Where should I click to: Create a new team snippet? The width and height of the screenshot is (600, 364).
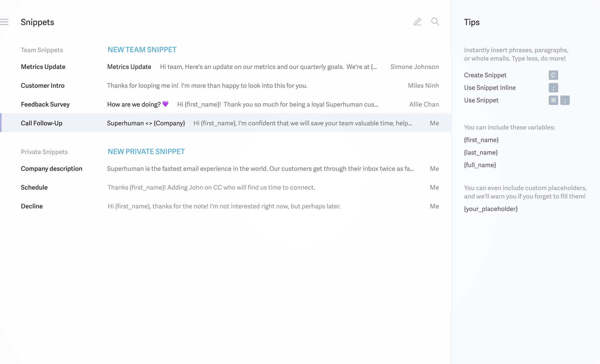click(x=142, y=50)
